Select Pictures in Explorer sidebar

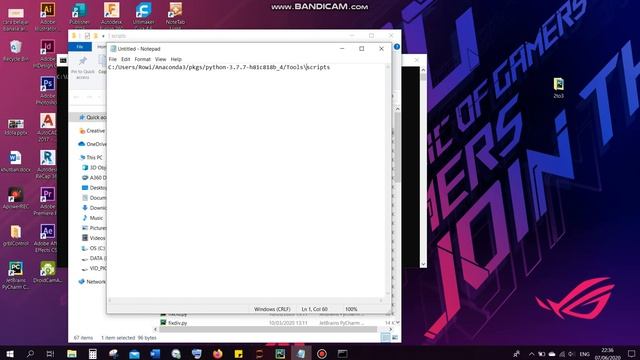(94, 228)
